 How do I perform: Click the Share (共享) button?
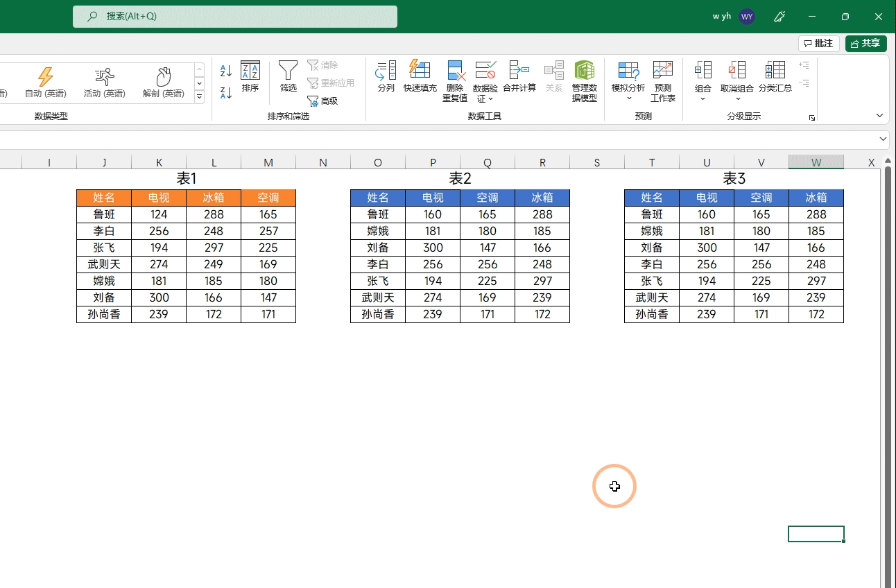pyautogui.click(x=866, y=44)
